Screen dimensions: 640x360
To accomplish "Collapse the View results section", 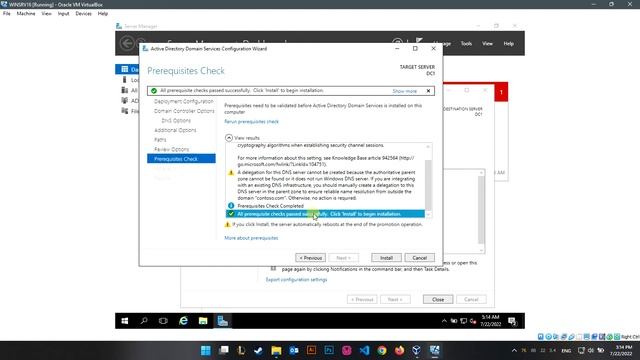I will (229, 138).
